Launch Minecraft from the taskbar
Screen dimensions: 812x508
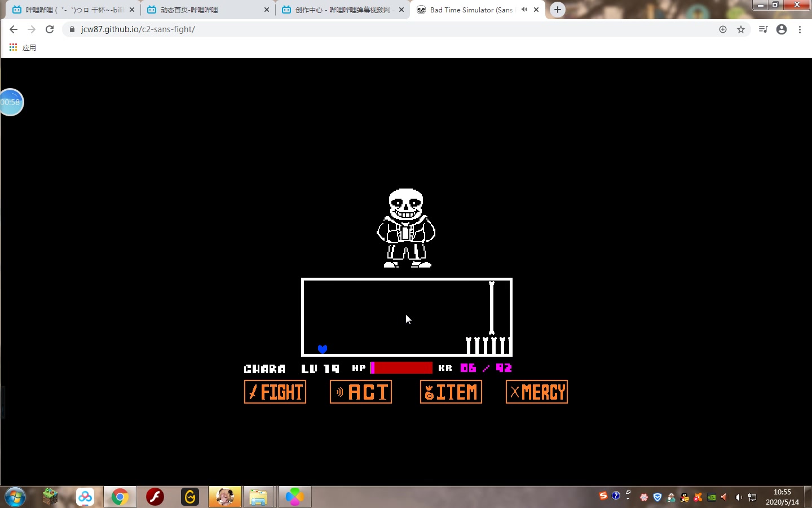point(50,497)
